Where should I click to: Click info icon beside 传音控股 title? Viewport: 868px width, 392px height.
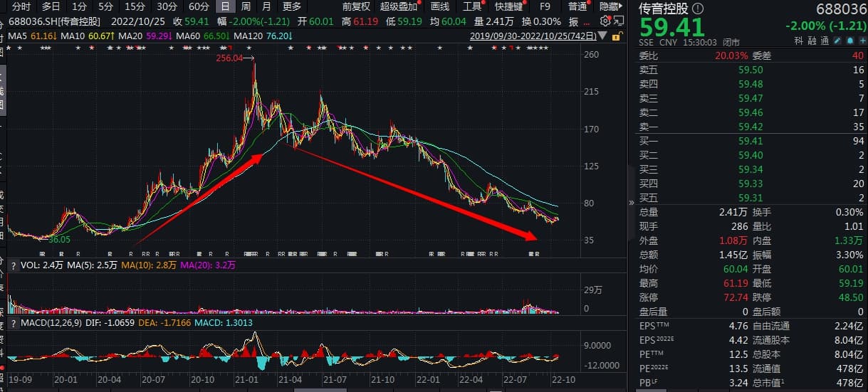tap(696, 9)
